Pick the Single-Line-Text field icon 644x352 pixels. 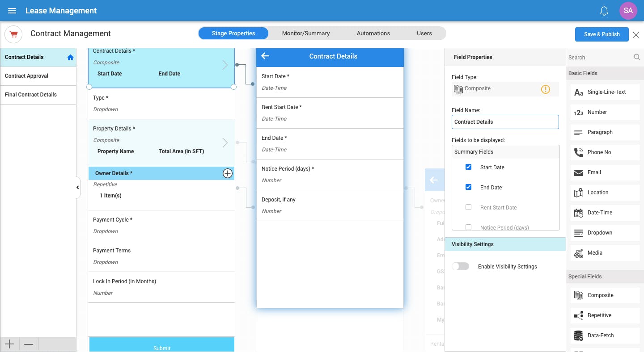coord(579,92)
